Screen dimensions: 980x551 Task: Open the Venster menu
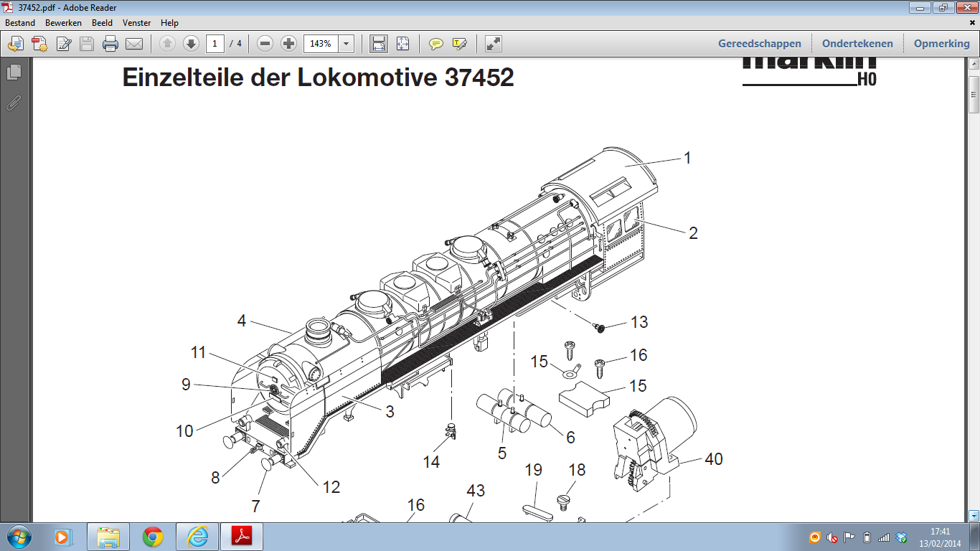click(136, 23)
